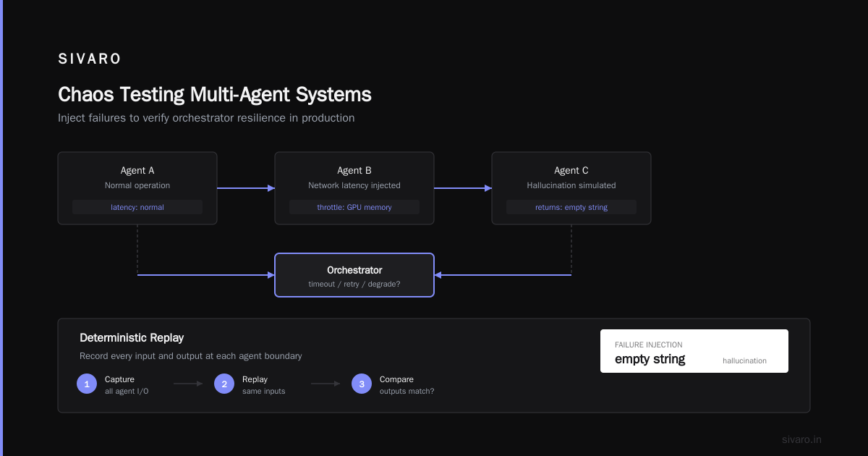Click the subtitle about orchestrator resilience
This screenshot has height=456, width=868.
[x=206, y=118]
